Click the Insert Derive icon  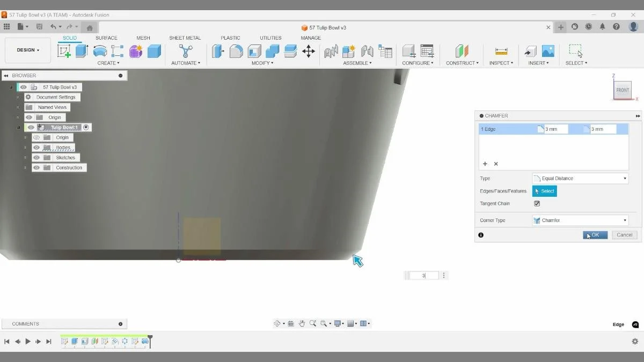[x=530, y=51]
